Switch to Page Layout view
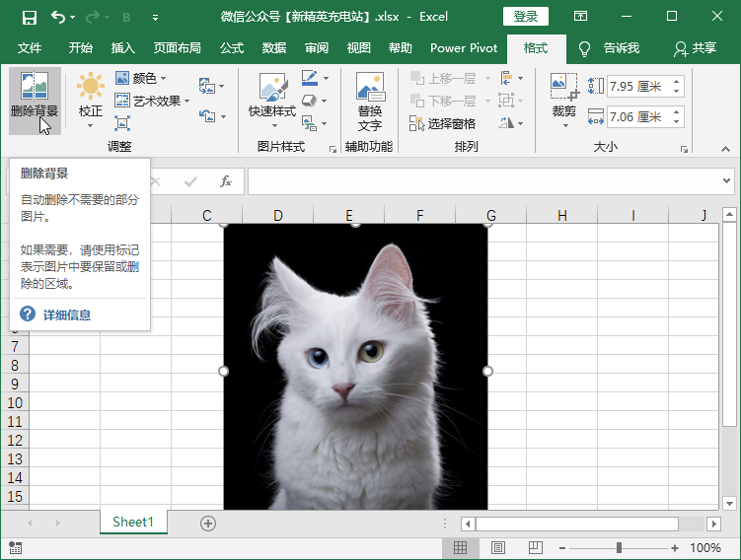 click(497, 548)
